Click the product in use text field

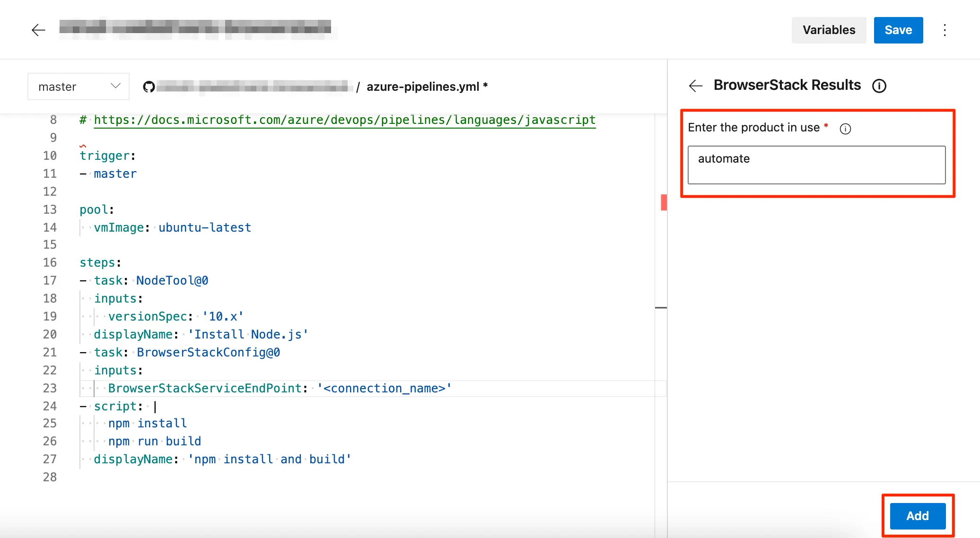[816, 165]
